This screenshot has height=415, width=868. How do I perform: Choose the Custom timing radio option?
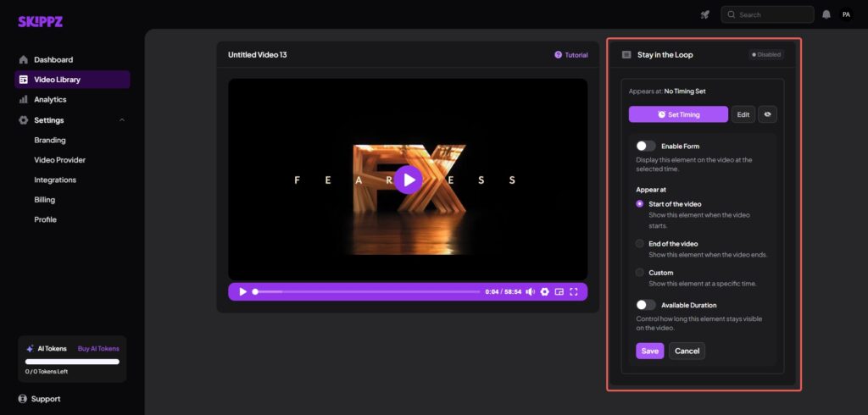tap(640, 273)
